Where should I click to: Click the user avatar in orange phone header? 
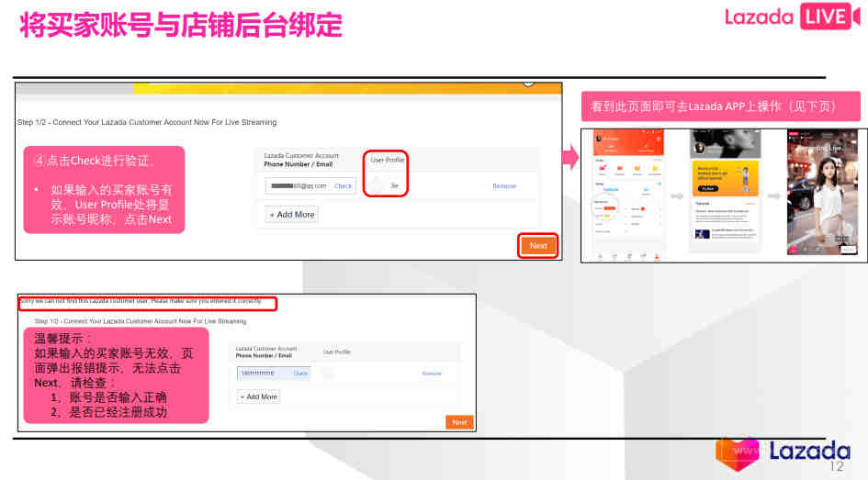click(x=598, y=139)
